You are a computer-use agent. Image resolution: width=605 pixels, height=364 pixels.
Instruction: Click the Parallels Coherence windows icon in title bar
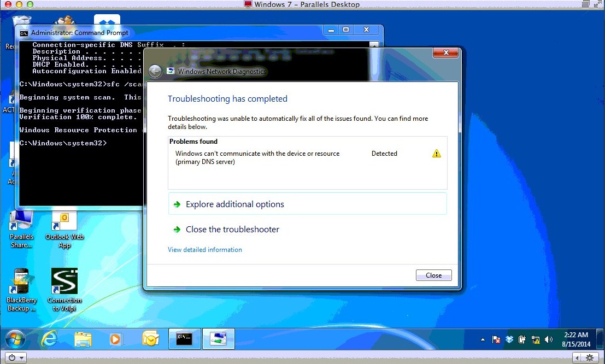coord(585,4)
